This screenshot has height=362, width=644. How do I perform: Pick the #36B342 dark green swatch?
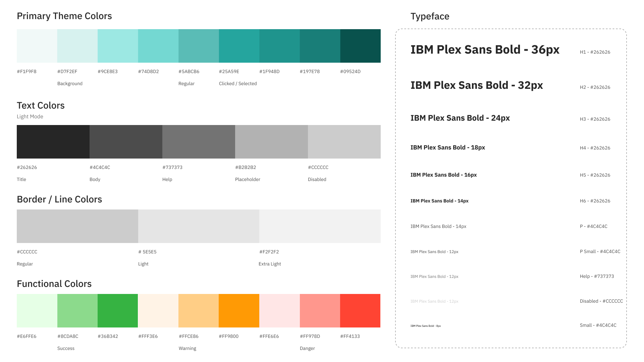(x=118, y=311)
